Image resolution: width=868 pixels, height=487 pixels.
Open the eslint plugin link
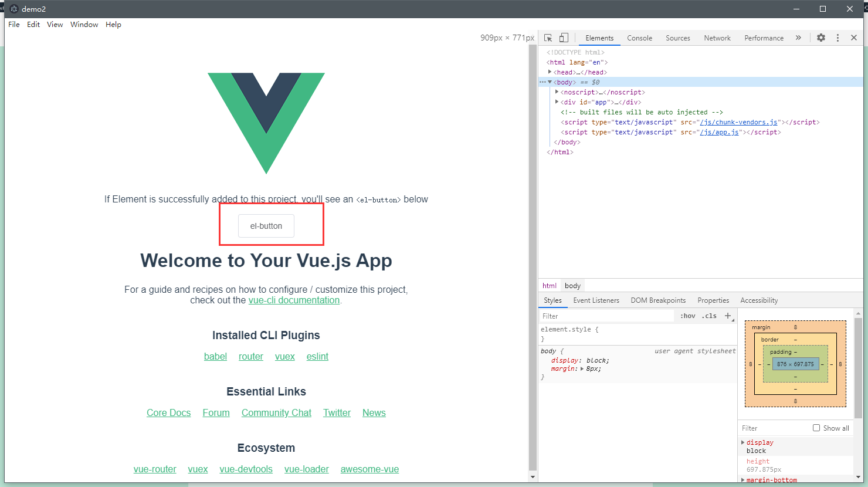[x=317, y=356]
